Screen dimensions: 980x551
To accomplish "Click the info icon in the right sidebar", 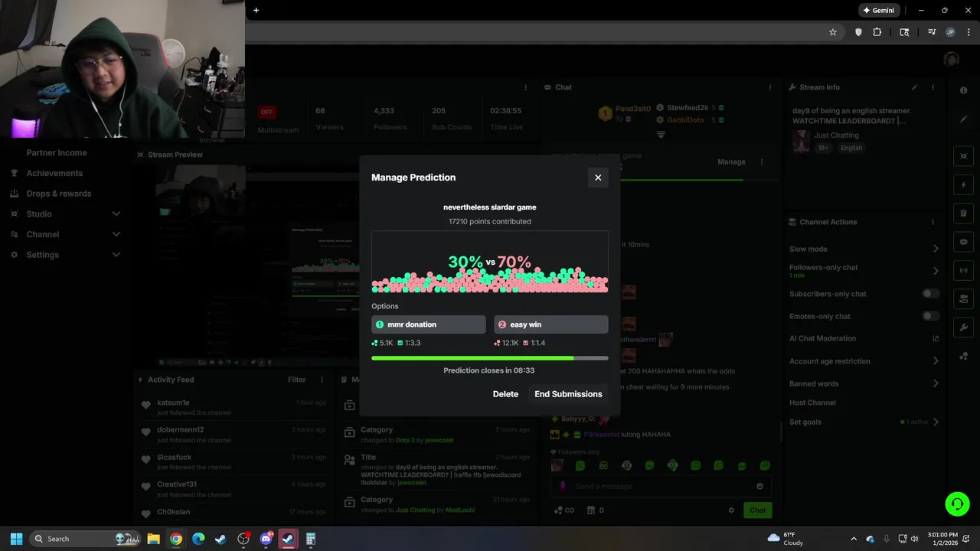I will coord(963,90).
